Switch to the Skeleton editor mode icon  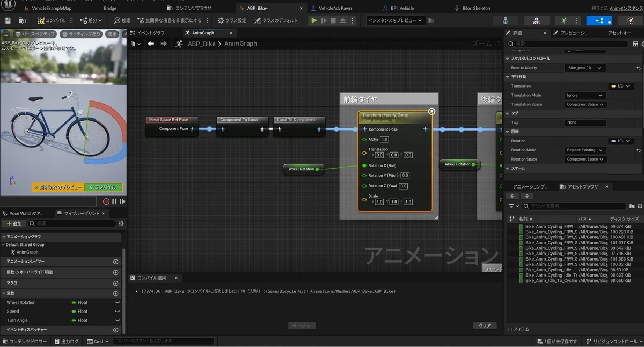[506, 20]
